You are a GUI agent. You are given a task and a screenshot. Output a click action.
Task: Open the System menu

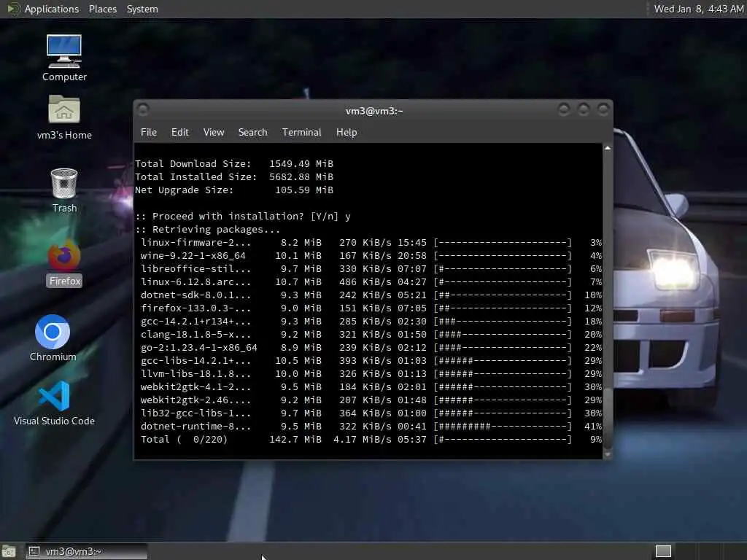click(x=142, y=9)
